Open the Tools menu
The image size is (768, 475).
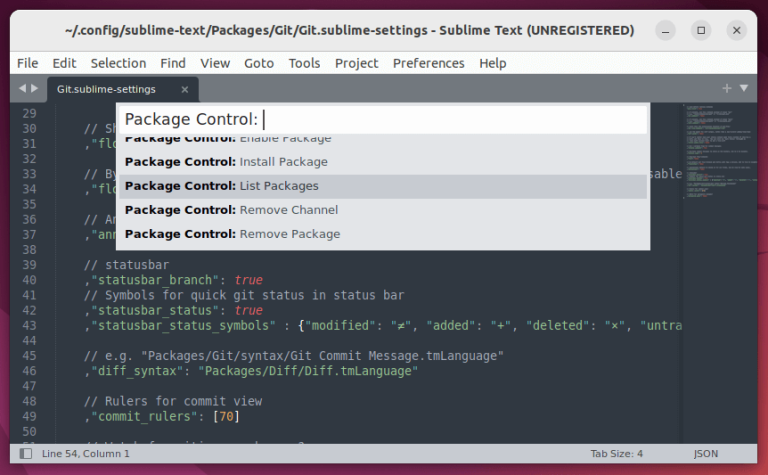[x=304, y=63]
